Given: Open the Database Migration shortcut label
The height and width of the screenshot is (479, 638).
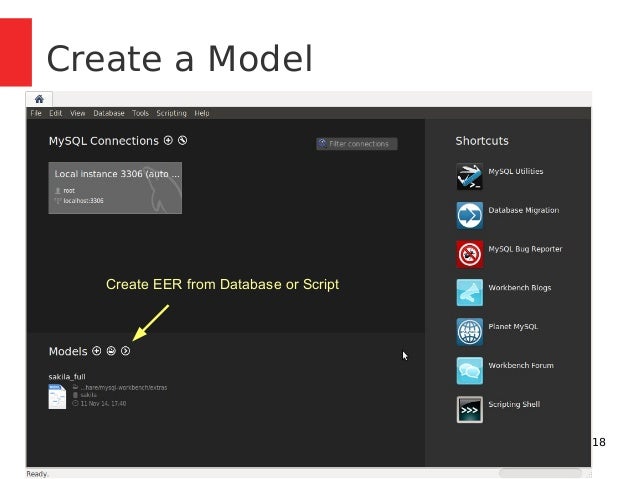Looking at the screenshot, I should coord(524,210).
